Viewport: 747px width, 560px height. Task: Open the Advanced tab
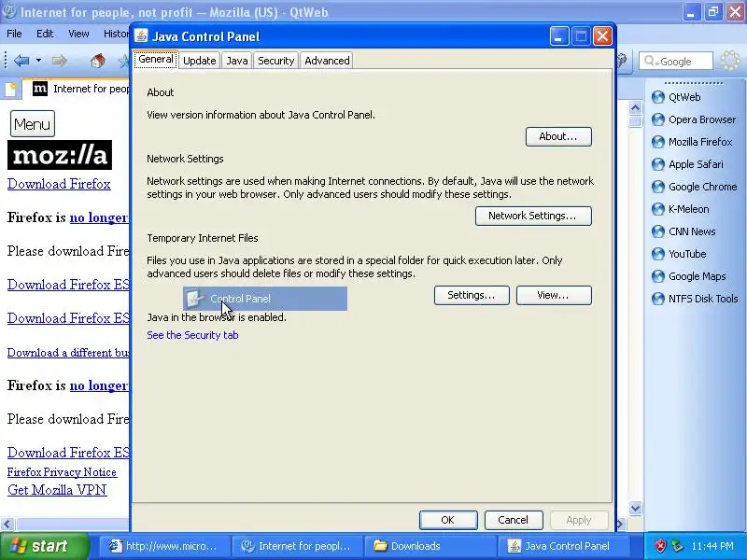(x=327, y=61)
